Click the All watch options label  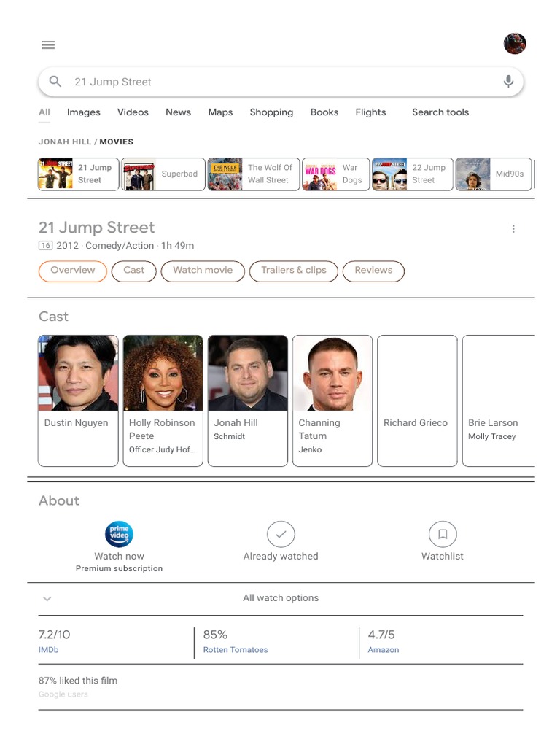point(281,598)
